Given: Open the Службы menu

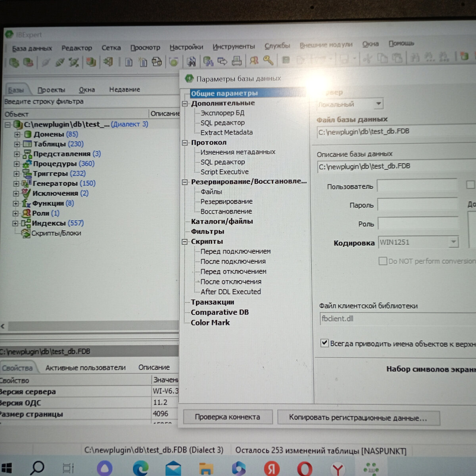Looking at the screenshot, I should click(x=277, y=46).
